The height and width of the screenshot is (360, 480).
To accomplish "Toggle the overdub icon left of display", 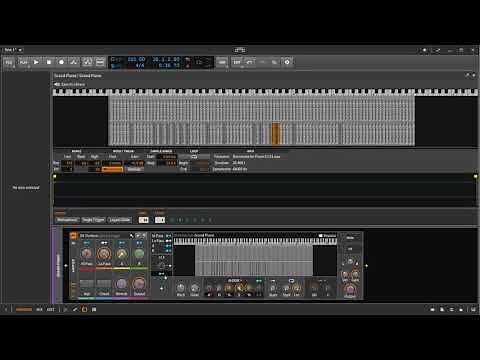I will 87,62.
